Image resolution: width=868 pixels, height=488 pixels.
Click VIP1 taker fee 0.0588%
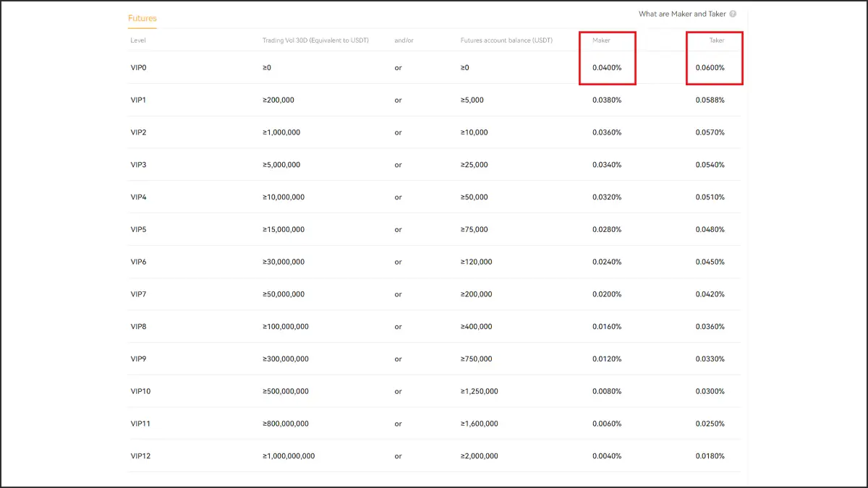[x=710, y=100]
